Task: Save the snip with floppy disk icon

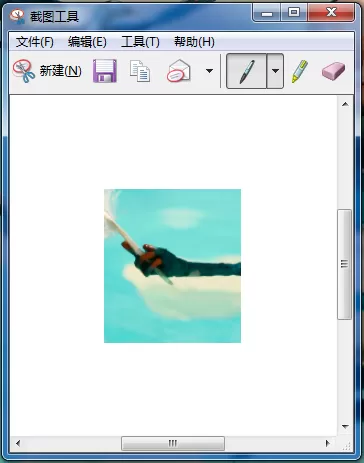Action: (105, 71)
